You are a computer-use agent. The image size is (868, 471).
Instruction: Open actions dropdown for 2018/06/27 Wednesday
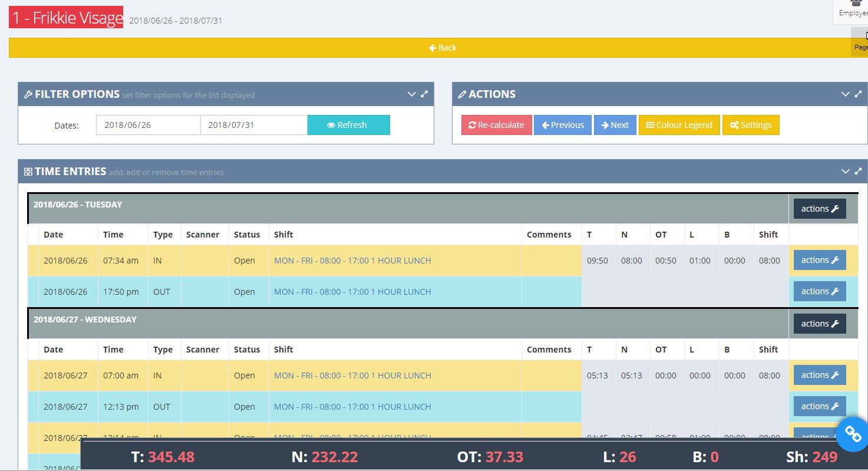(819, 324)
